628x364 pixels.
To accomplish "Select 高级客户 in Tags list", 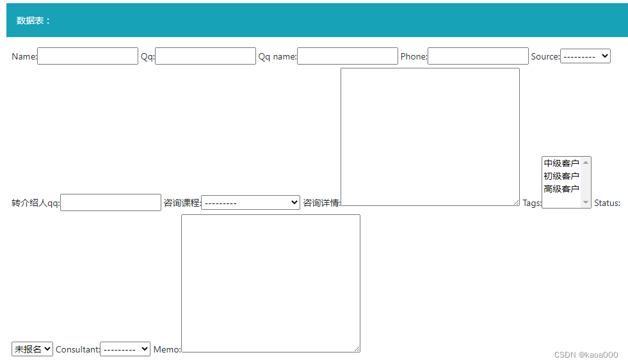I will click(561, 189).
